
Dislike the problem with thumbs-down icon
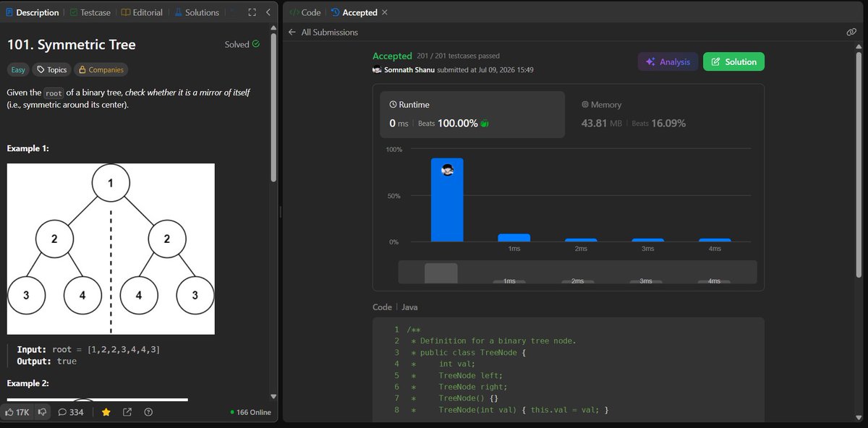(x=43, y=412)
